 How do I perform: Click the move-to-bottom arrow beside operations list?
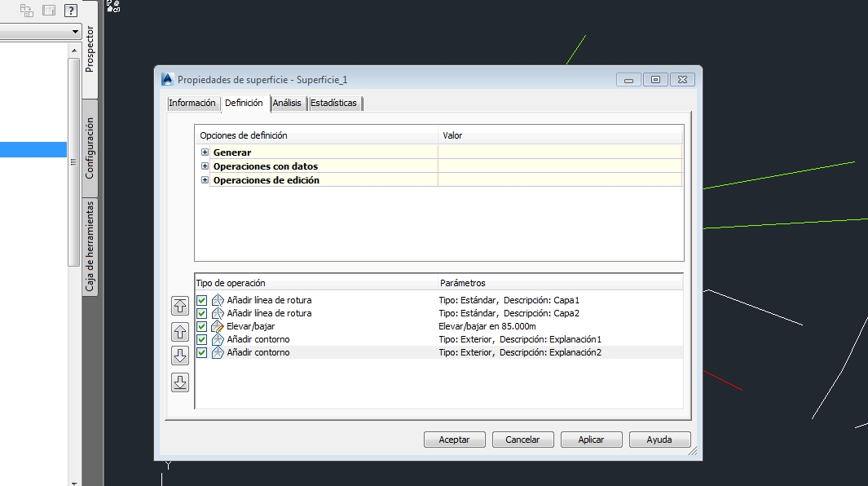pyautogui.click(x=180, y=382)
